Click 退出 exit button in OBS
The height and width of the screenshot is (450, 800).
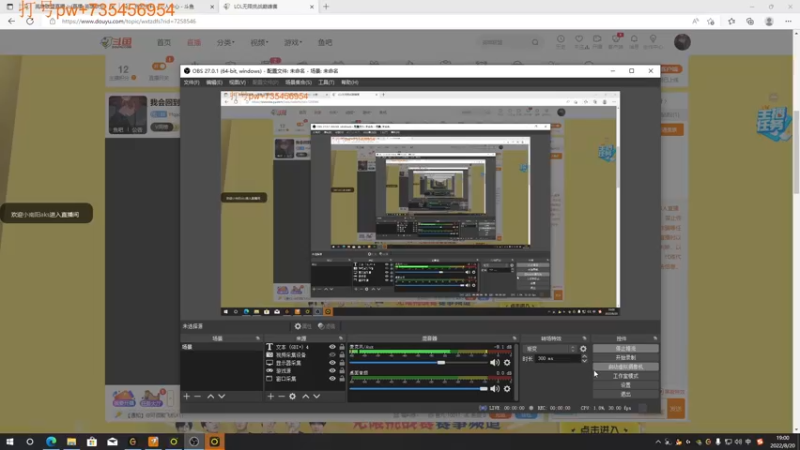[626, 394]
